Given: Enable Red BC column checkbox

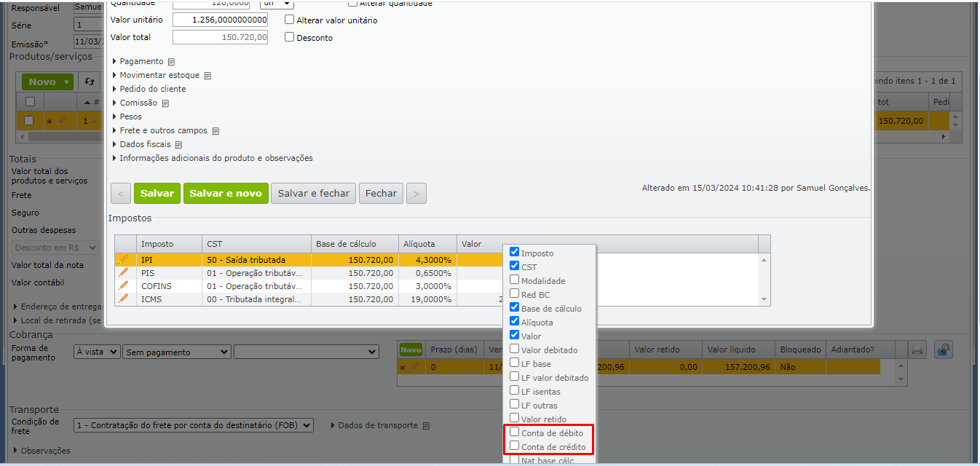Looking at the screenshot, I should pos(514,294).
